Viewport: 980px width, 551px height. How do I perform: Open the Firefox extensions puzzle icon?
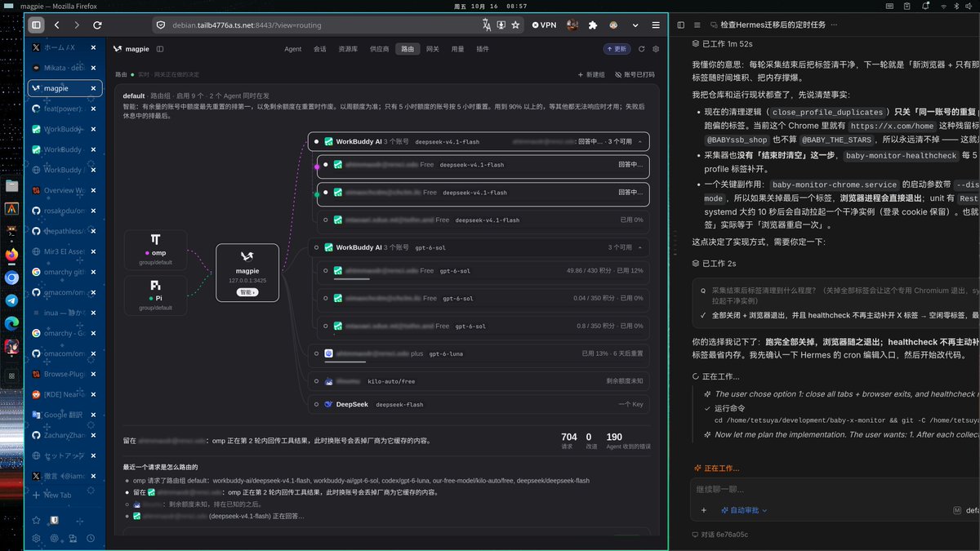593,25
